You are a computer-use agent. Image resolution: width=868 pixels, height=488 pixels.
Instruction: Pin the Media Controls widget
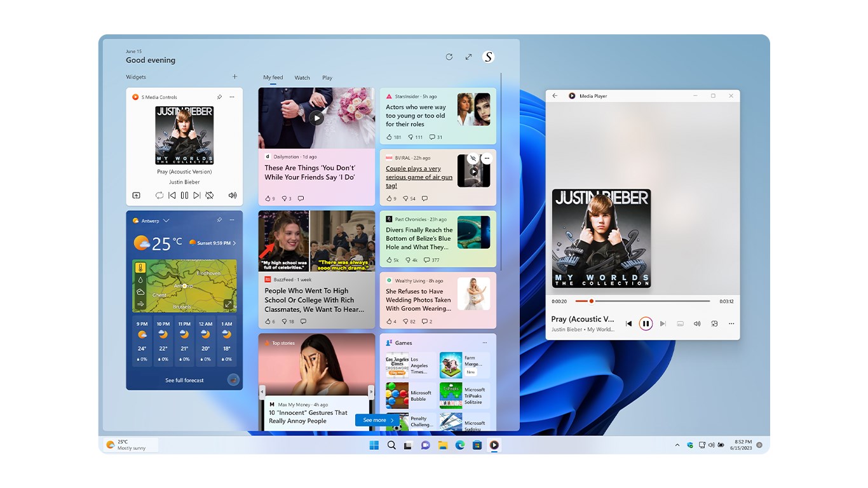tap(219, 97)
